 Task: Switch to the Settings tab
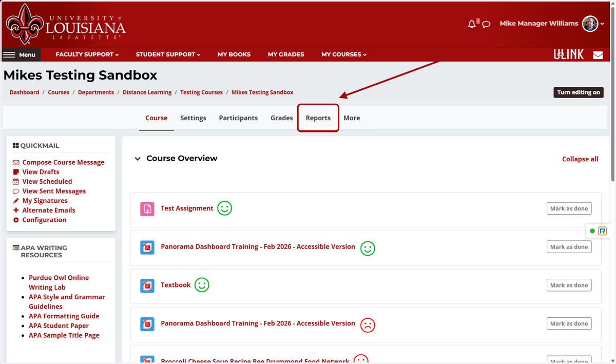pos(193,118)
